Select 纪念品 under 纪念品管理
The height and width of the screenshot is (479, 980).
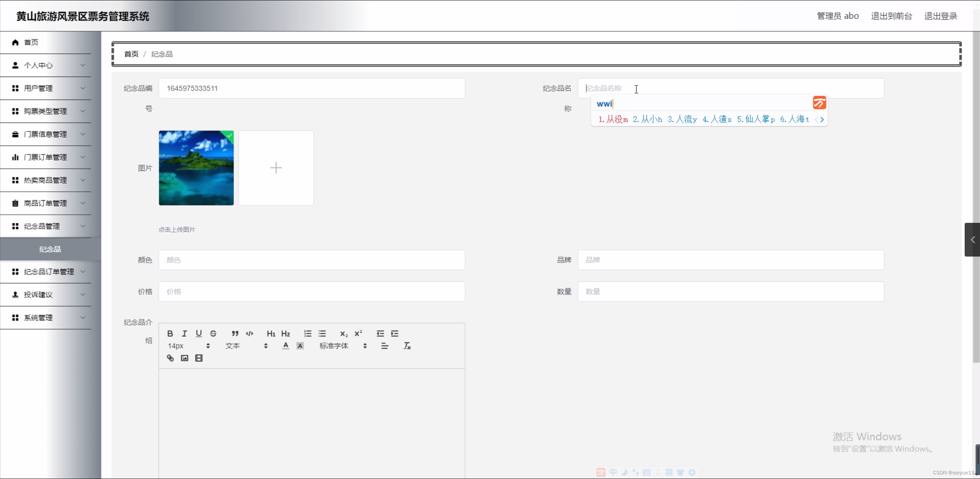(50, 249)
